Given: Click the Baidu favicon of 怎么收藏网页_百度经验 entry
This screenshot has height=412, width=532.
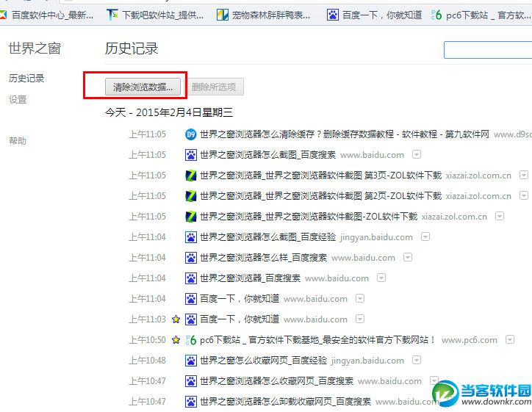Looking at the screenshot, I should click(x=190, y=361).
